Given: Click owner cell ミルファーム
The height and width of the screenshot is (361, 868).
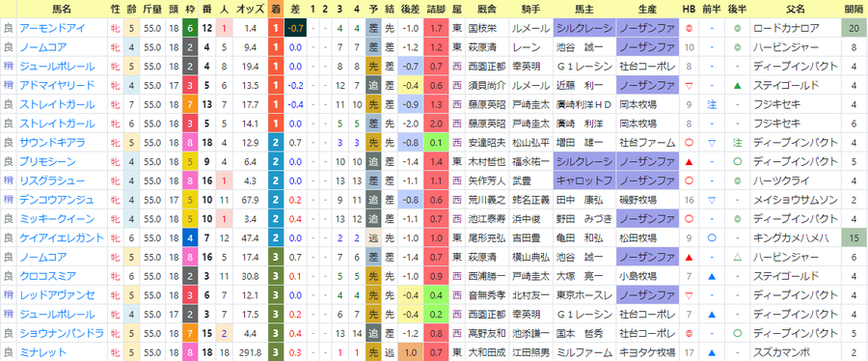Looking at the screenshot, I should (x=584, y=352).
